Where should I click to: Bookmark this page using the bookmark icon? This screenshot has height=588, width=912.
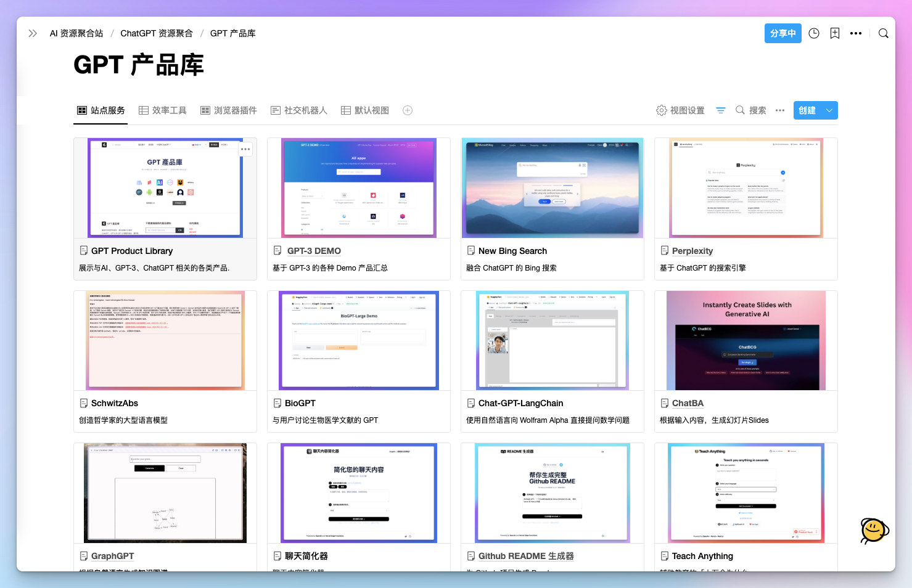[x=835, y=33]
